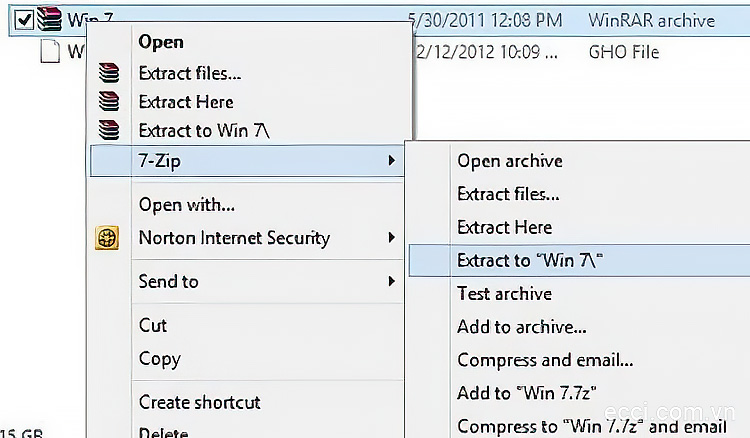Click the WinRAR archive icon of Win 7 file
Image resolution: width=750 pixels, height=438 pixels.
point(49,19)
